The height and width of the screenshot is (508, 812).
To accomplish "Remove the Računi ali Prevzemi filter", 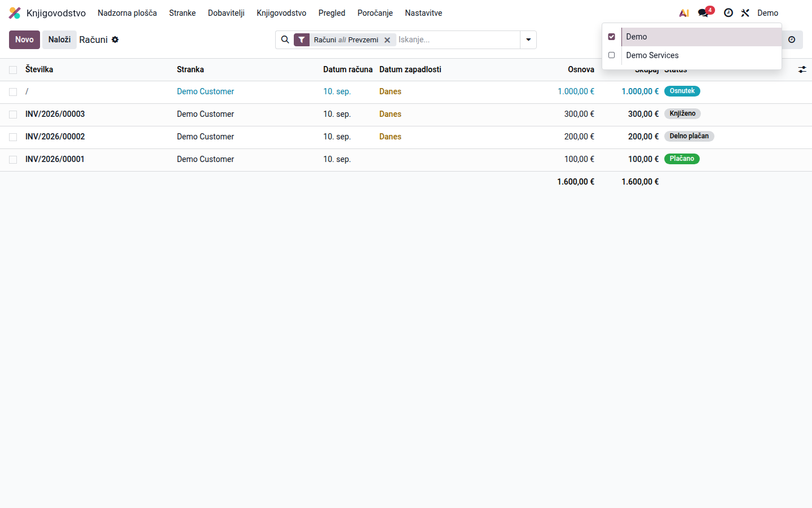I will pos(387,40).
